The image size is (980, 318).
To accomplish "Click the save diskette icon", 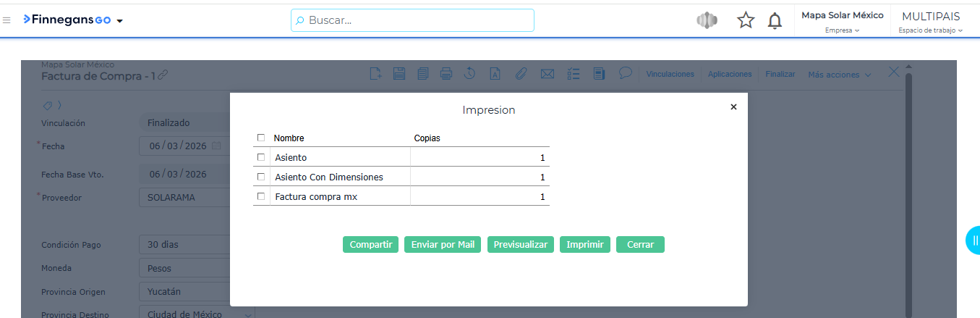I will 399,73.
